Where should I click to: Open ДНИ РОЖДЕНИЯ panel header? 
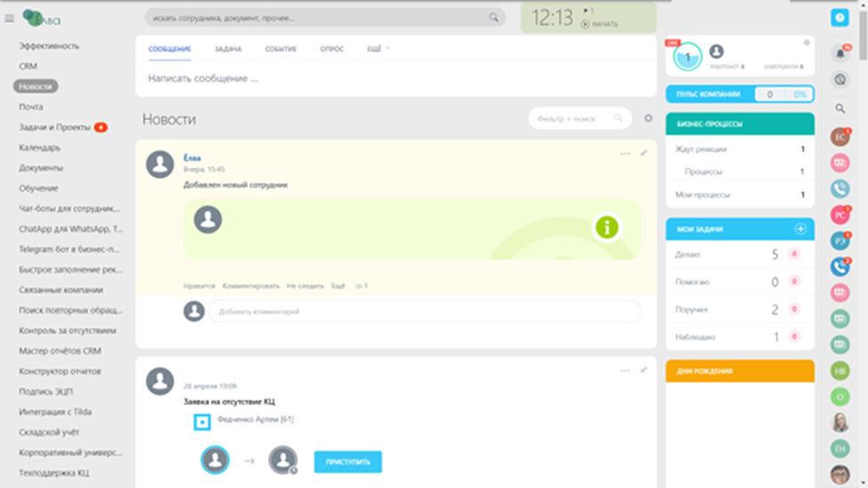(x=740, y=372)
